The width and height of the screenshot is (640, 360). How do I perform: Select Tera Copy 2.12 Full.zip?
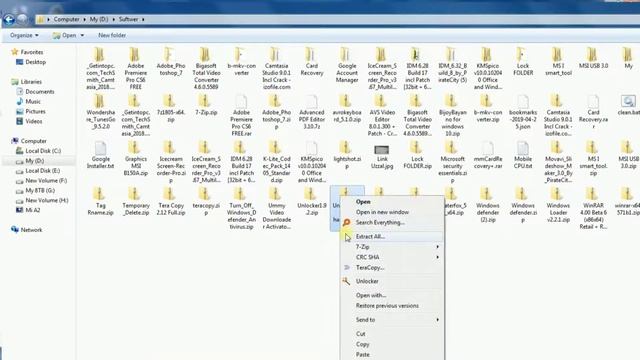pyautogui.click(x=171, y=202)
